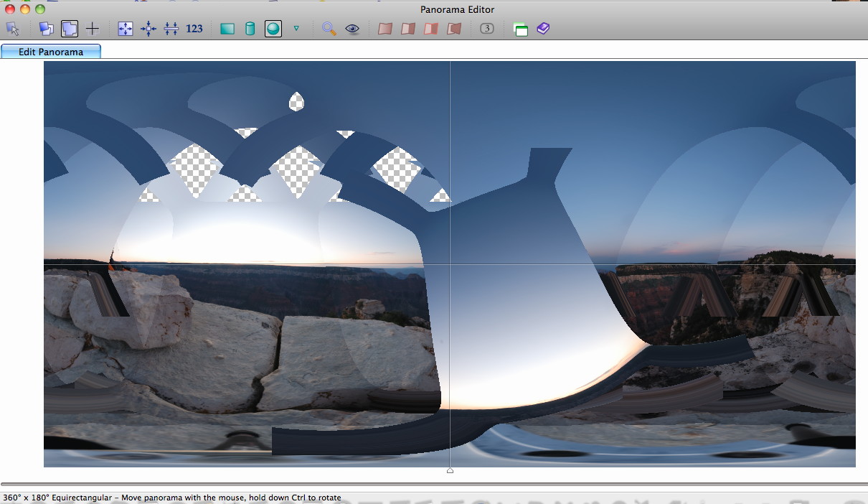Open the green window icon in the toolbar

tap(521, 29)
